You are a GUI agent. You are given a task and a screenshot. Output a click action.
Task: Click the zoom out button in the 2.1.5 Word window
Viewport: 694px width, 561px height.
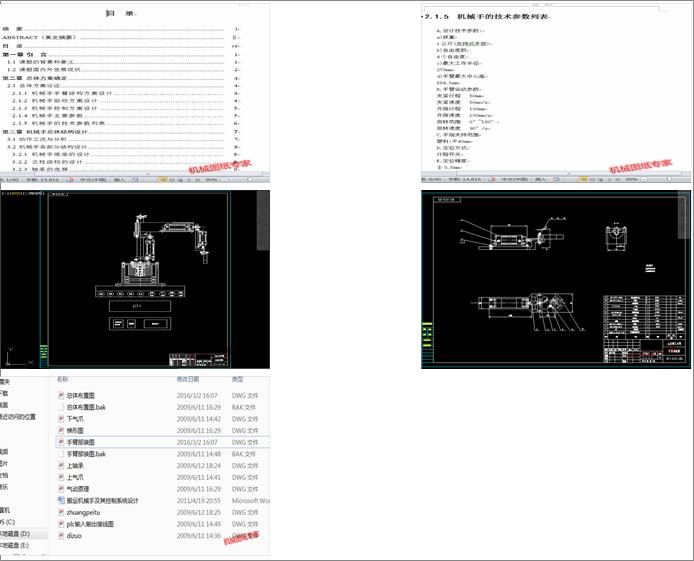tap(645, 180)
